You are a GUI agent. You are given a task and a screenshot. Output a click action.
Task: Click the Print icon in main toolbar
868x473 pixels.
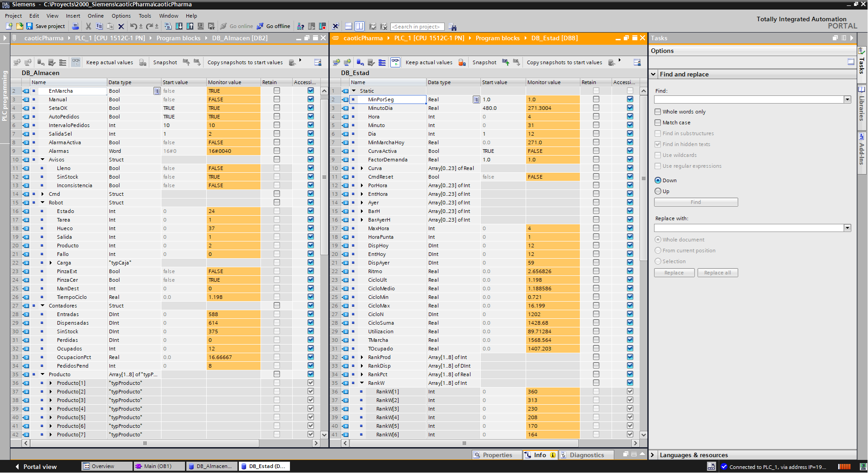(x=76, y=26)
